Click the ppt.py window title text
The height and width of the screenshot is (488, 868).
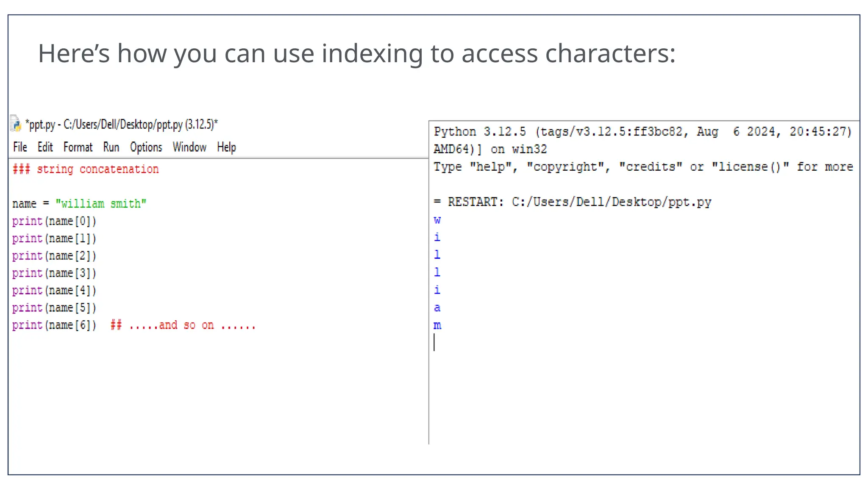pyautogui.click(x=121, y=124)
